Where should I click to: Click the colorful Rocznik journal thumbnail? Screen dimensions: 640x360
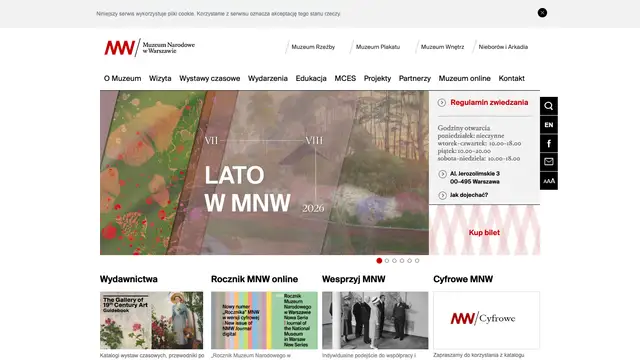pos(264,320)
